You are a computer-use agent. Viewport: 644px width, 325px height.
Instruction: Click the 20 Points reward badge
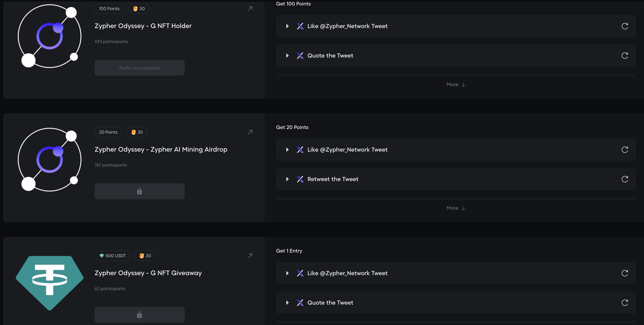point(108,132)
